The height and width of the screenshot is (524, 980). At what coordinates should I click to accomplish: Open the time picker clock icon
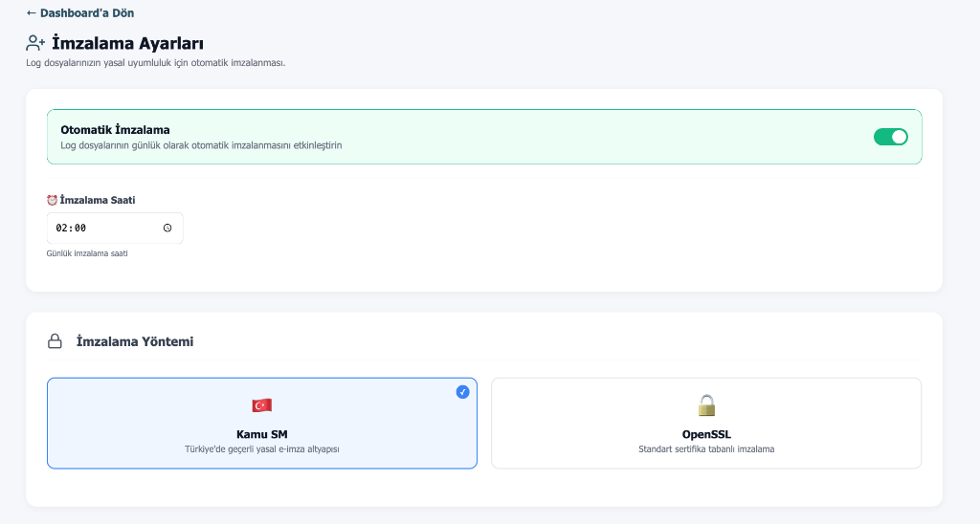tap(167, 229)
